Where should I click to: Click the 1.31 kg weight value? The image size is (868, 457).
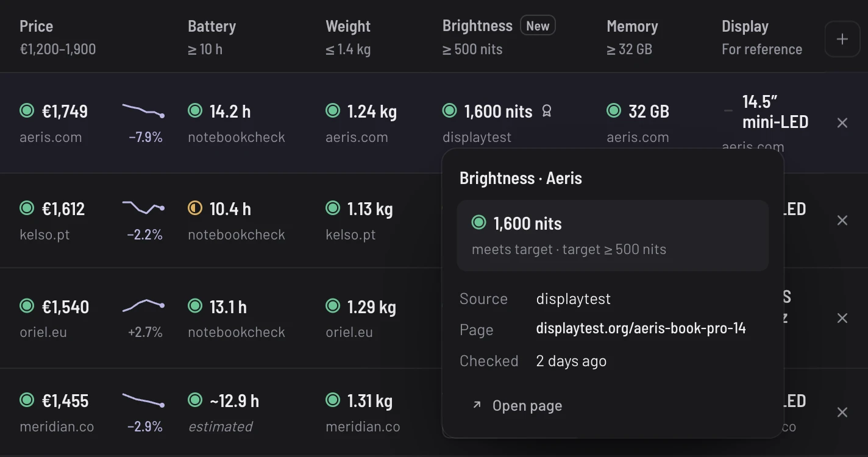pyautogui.click(x=370, y=401)
